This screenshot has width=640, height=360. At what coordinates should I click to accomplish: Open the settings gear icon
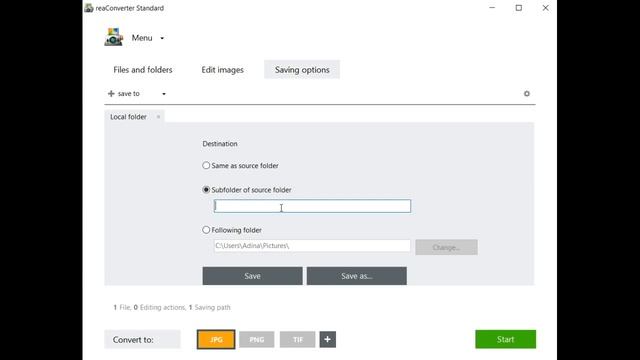pyautogui.click(x=527, y=93)
